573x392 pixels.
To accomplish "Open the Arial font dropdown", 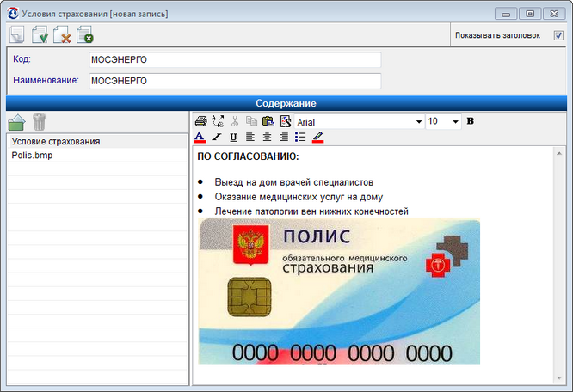I will click(x=419, y=121).
